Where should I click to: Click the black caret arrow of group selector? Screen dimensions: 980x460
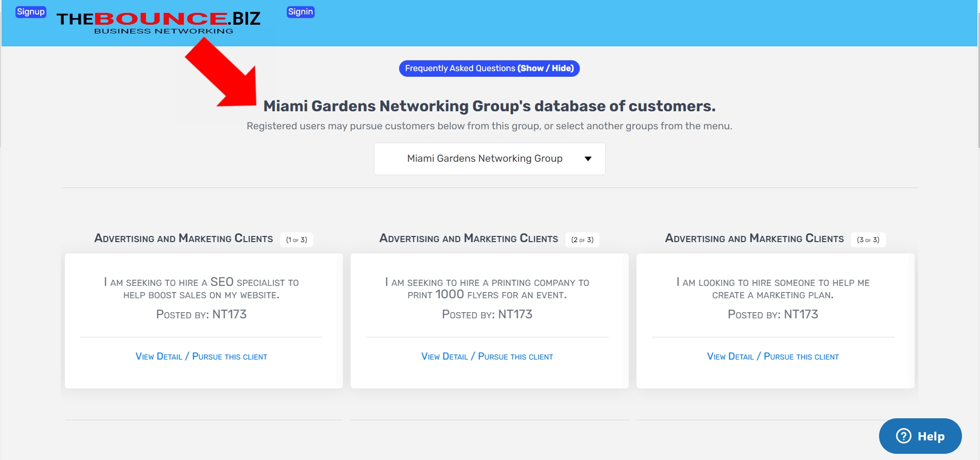click(588, 159)
